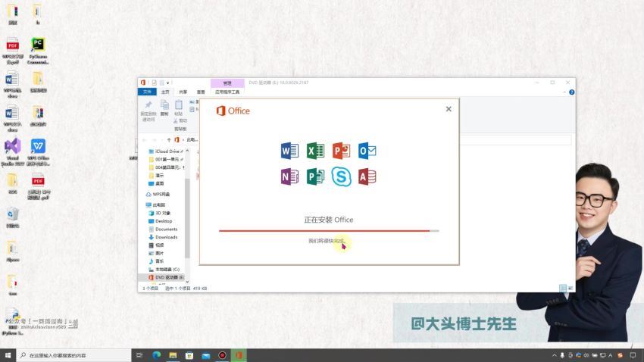Open 应用程序工具 ribbon tab
644x362 pixels.
pos(227,92)
